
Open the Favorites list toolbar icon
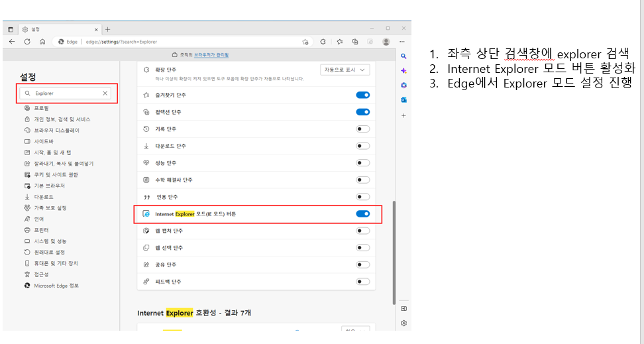click(340, 42)
